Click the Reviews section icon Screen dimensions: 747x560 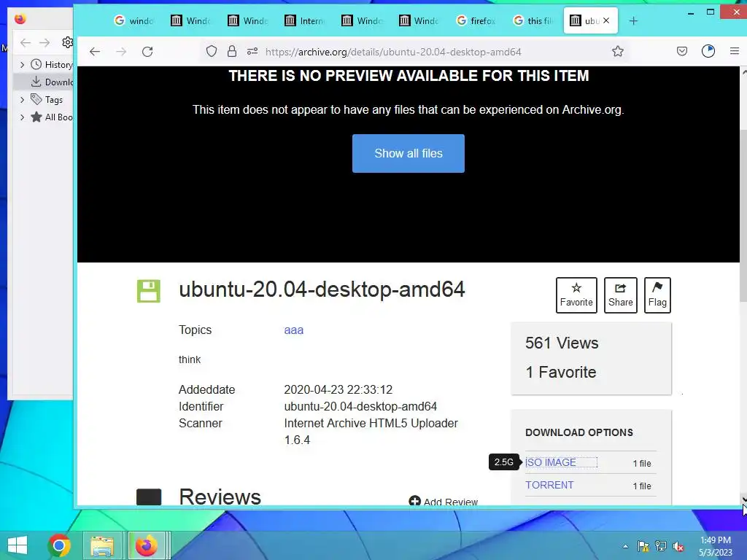point(149,497)
